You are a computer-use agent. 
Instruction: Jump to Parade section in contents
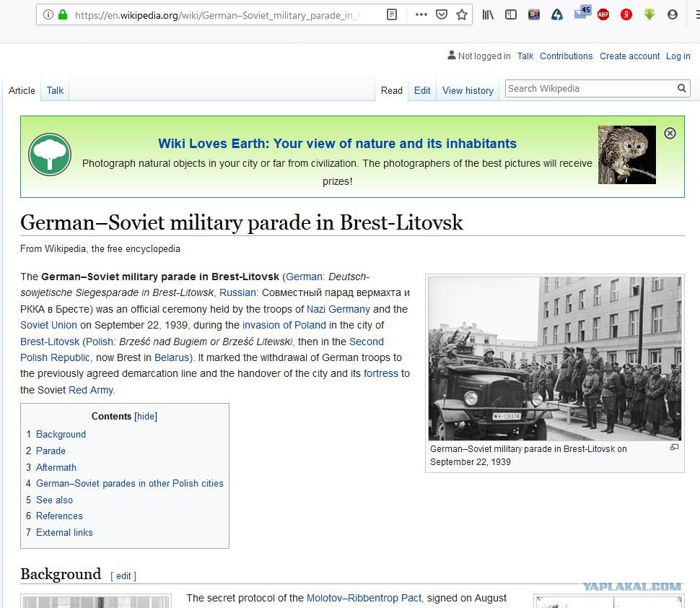click(x=51, y=451)
